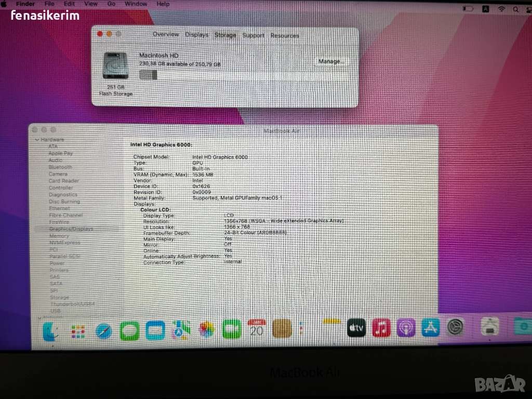Select Memory in the hardware list
This screenshot has height=399, width=532.
tap(59, 236)
